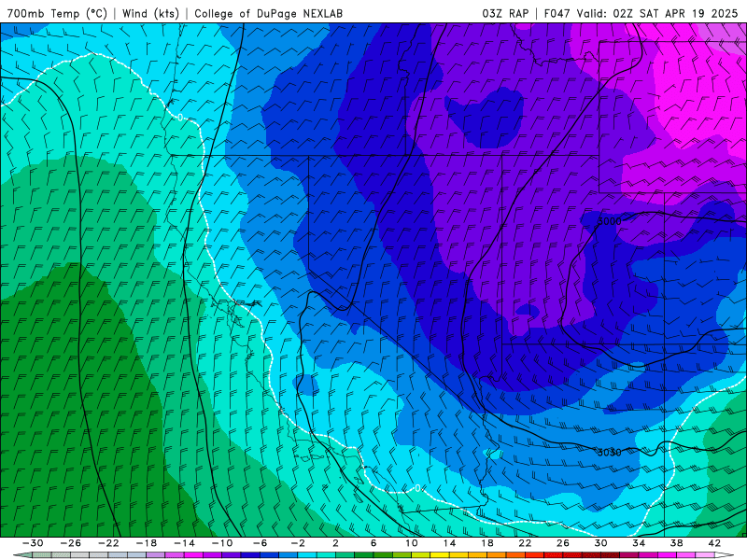Click the '−30' color bar tick label
The width and height of the screenshot is (747, 560).
click(33, 543)
